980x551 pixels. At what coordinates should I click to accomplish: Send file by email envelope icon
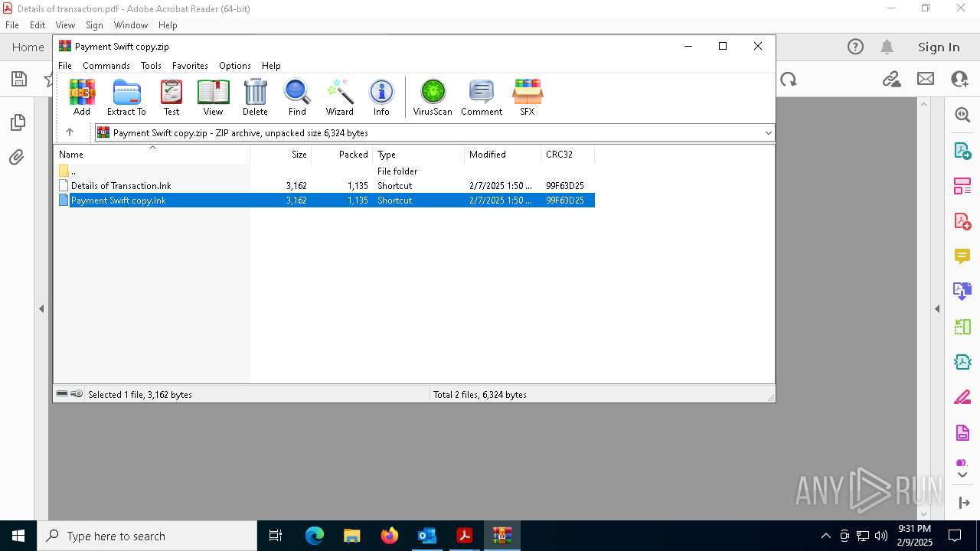pos(926,79)
